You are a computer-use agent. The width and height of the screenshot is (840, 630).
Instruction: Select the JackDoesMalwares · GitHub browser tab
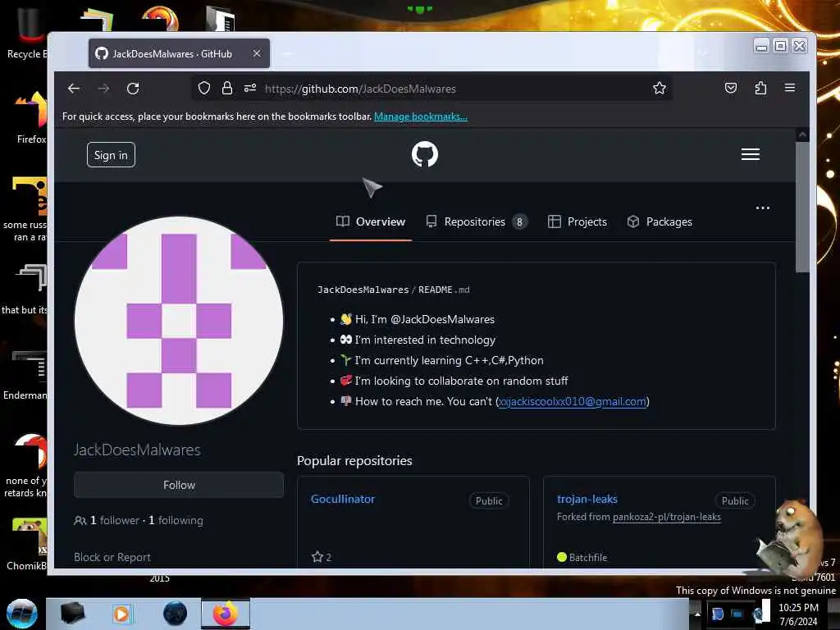(x=179, y=53)
